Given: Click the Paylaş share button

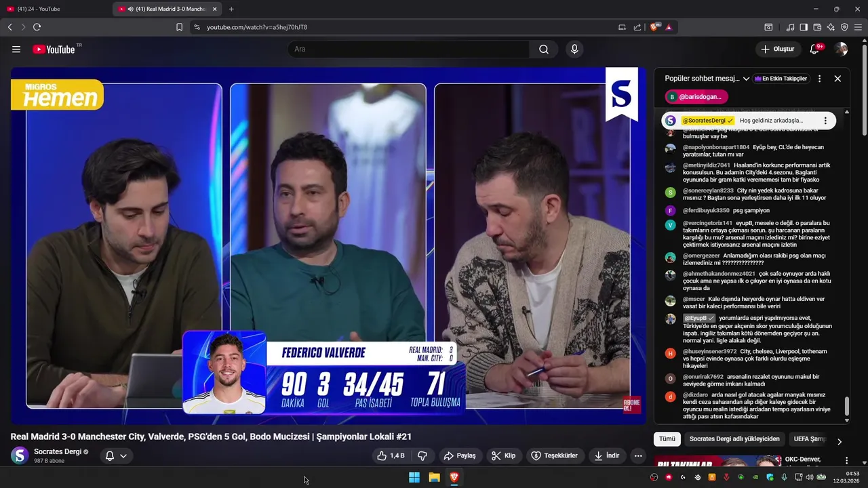Looking at the screenshot, I should pos(459,455).
